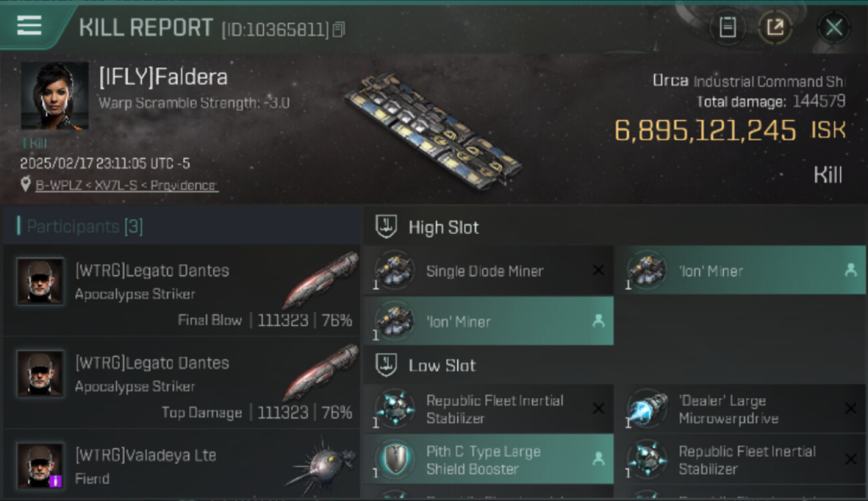Toggle the dropped marker on Pith C-Type Shield Booster
This screenshot has width=868, height=501.
[598, 459]
